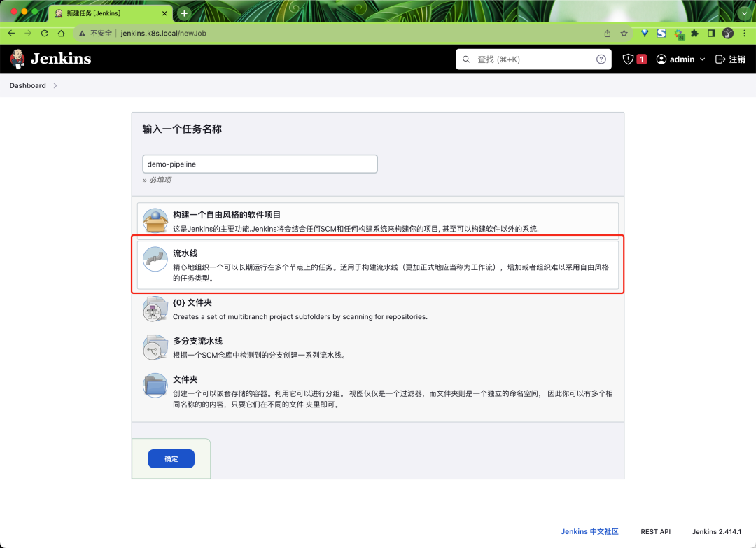Open the Jenkins 中文社区 footer link
Screen dimensions: 756x548
tap(589, 532)
